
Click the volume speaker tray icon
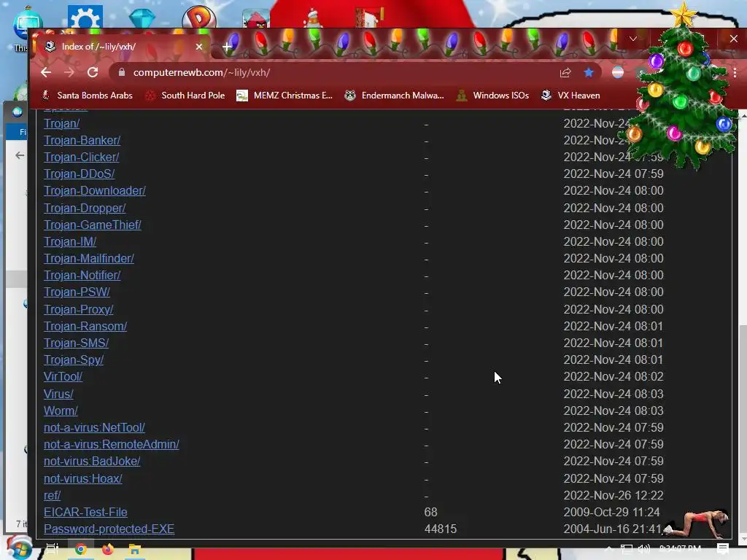tap(644, 548)
